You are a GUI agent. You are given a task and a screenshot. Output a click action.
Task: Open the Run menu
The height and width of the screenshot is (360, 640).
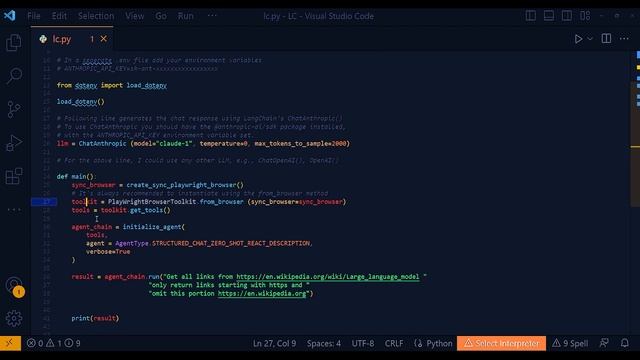(185, 16)
